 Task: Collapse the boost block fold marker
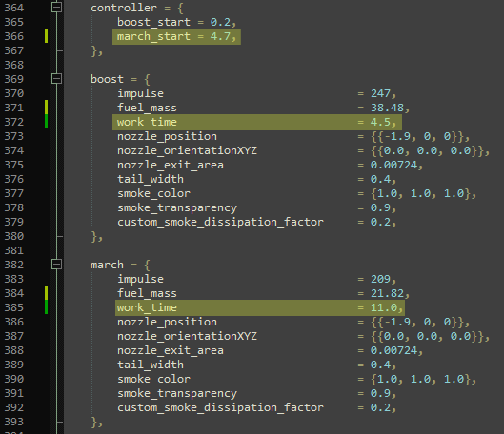(57, 79)
